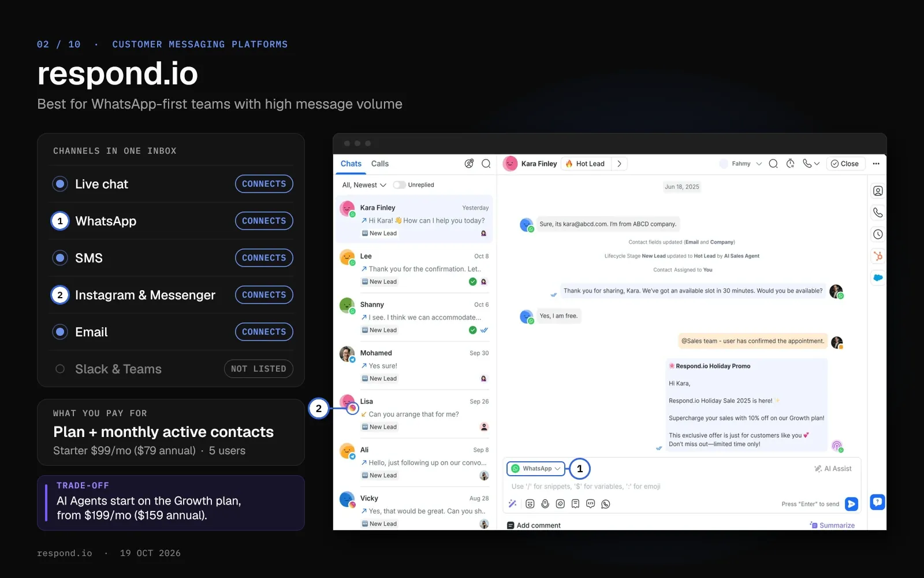This screenshot has width=924, height=578.
Task: Open the contact details sidebar icon
Action: click(x=878, y=191)
